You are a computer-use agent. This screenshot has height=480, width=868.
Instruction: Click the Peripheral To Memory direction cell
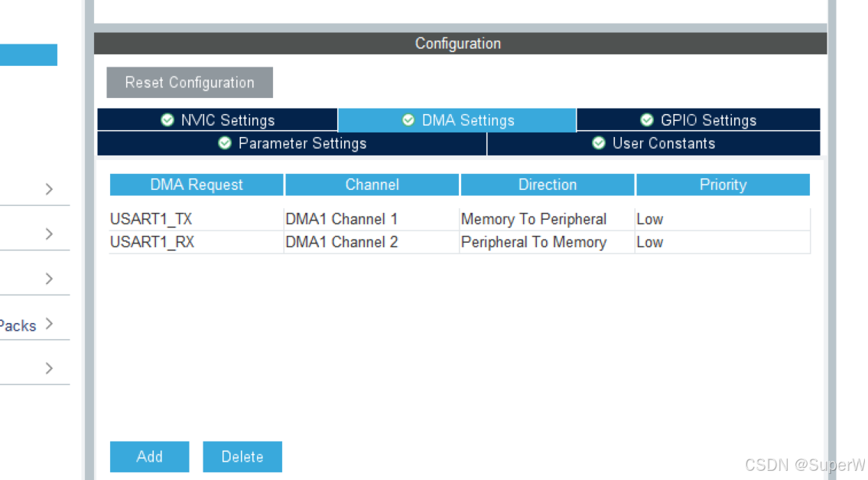point(547,242)
